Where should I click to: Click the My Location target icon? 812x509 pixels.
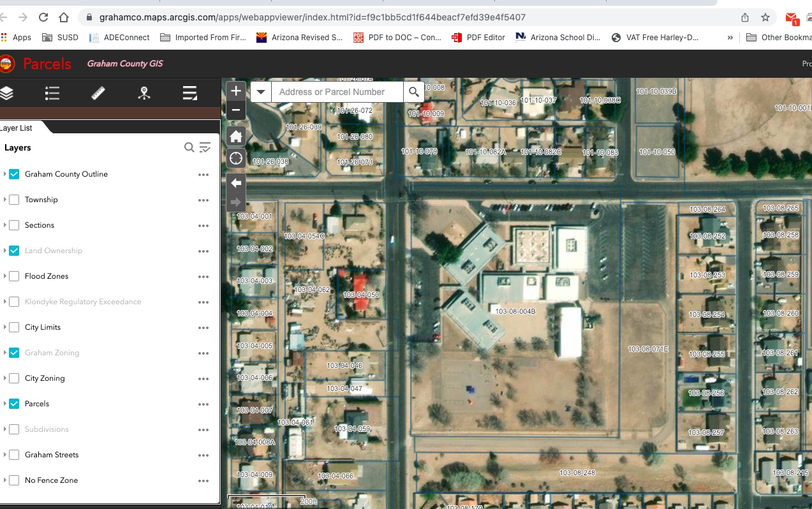pos(236,158)
